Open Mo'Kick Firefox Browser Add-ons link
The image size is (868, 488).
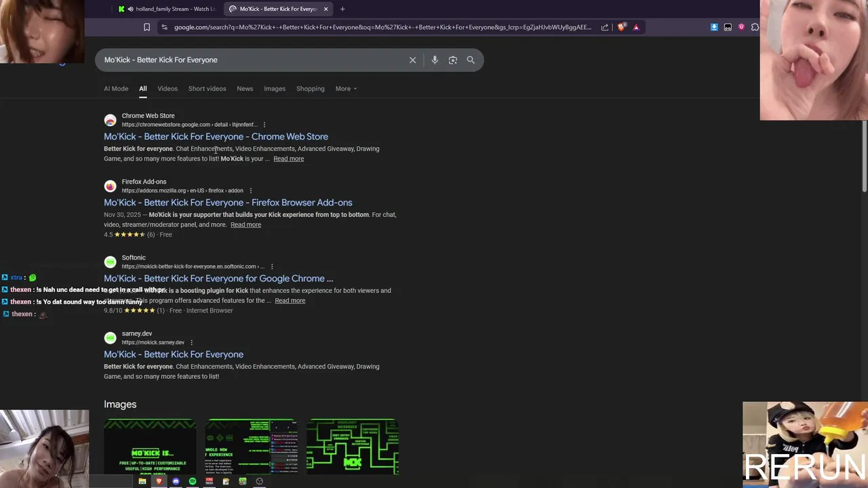228,203
